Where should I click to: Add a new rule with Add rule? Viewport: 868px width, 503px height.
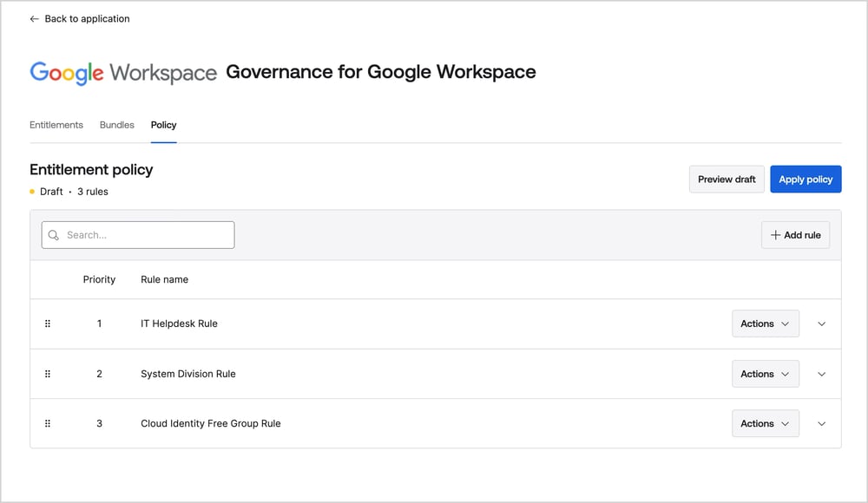click(x=795, y=235)
